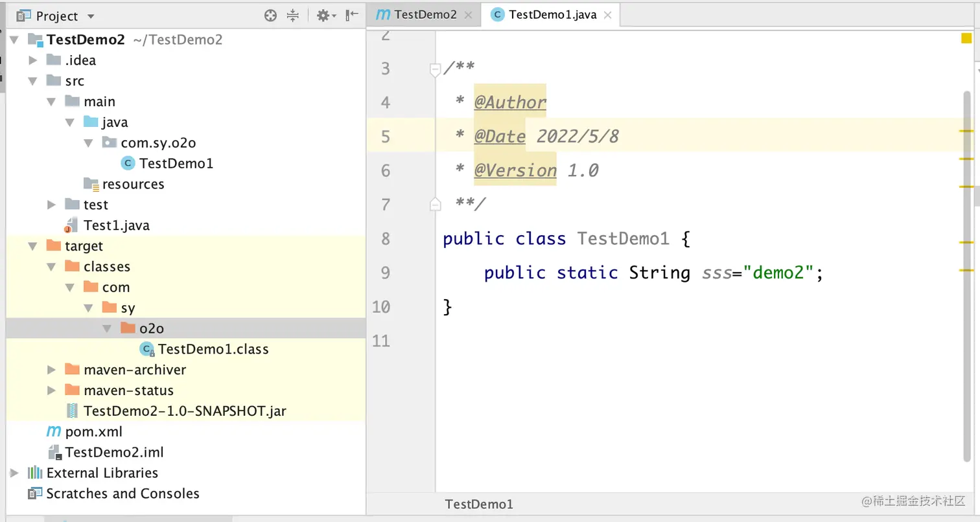
Task: Click the @Date tag in the Javadoc
Action: (500, 136)
